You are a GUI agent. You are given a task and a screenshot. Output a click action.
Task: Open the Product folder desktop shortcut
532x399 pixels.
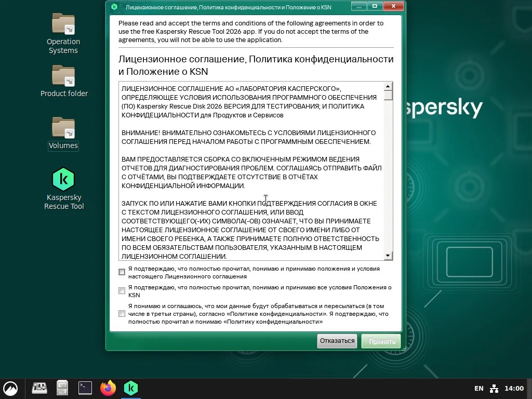pos(64,81)
